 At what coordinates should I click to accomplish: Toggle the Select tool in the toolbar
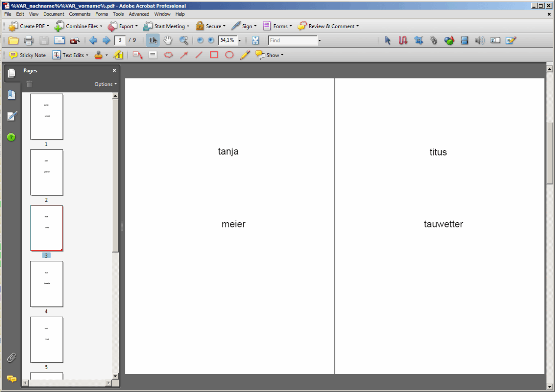point(153,40)
